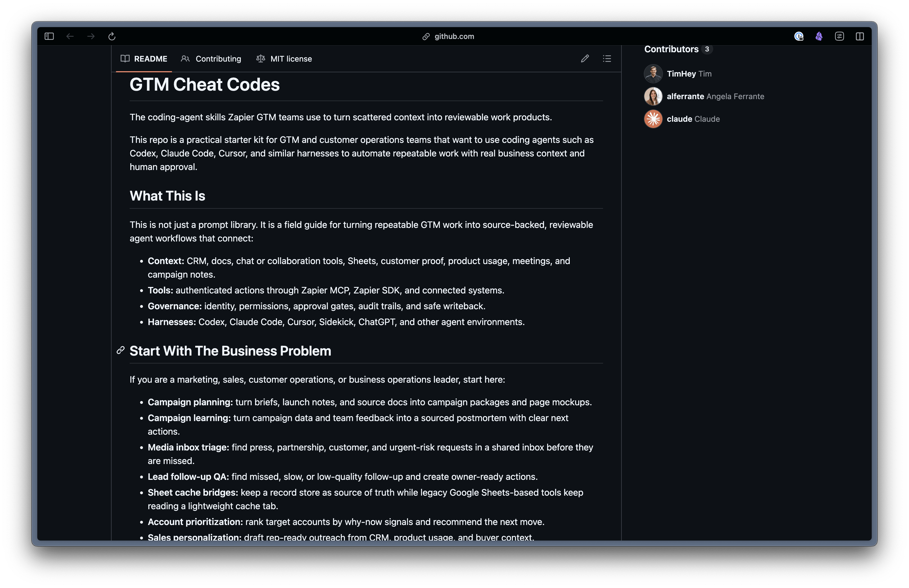Open alferrante's profile avatar
This screenshot has height=588, width=909.
click(x=653, y=96)
